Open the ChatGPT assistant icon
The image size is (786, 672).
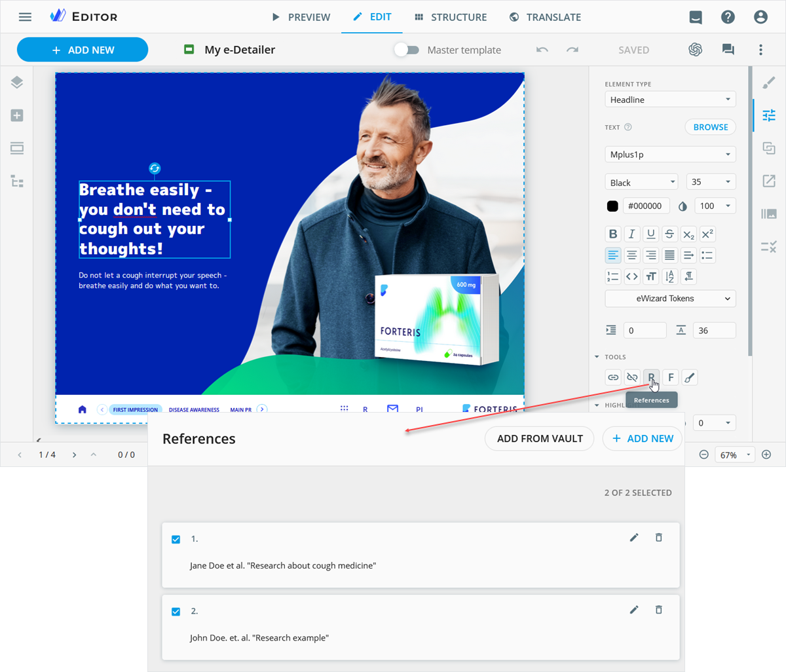pyautogui.click(x=695, y=50)
